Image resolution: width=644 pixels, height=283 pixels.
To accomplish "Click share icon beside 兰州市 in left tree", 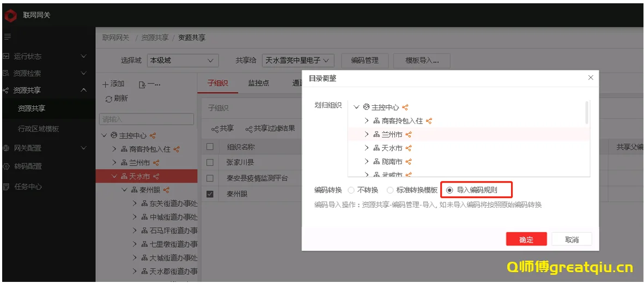I will point(156,162).
